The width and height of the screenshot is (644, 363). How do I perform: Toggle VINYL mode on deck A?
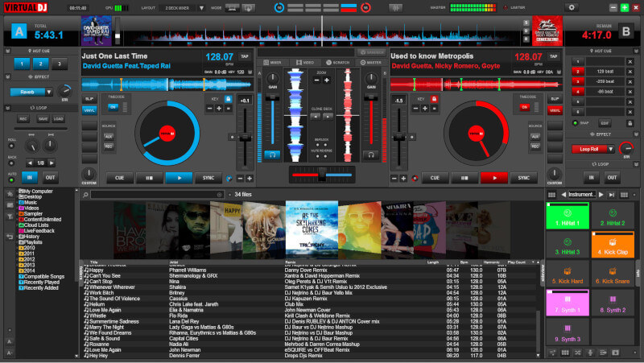click(x=89, y=110)
